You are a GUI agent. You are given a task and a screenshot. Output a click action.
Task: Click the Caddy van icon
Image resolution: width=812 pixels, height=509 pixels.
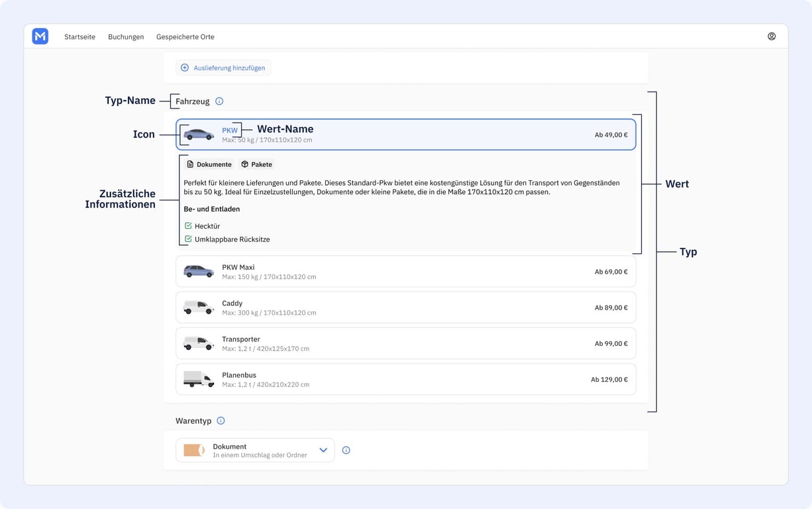(x=199, y=308)
